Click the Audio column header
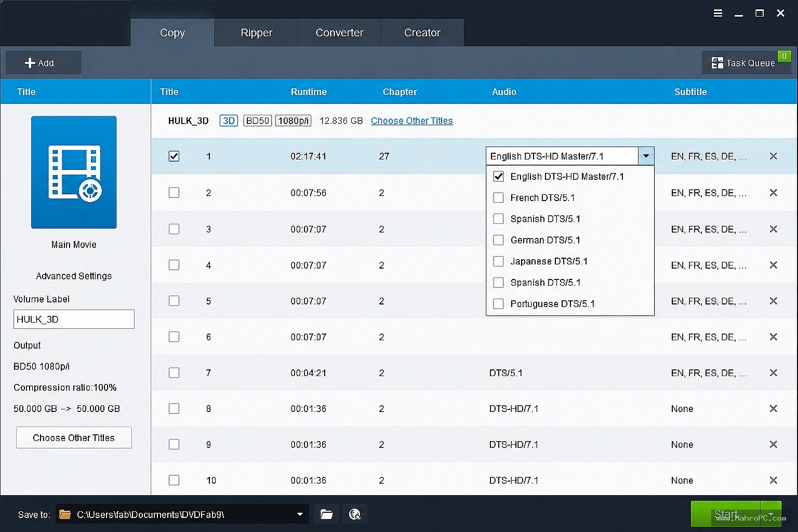 click(x=504, y=92)
